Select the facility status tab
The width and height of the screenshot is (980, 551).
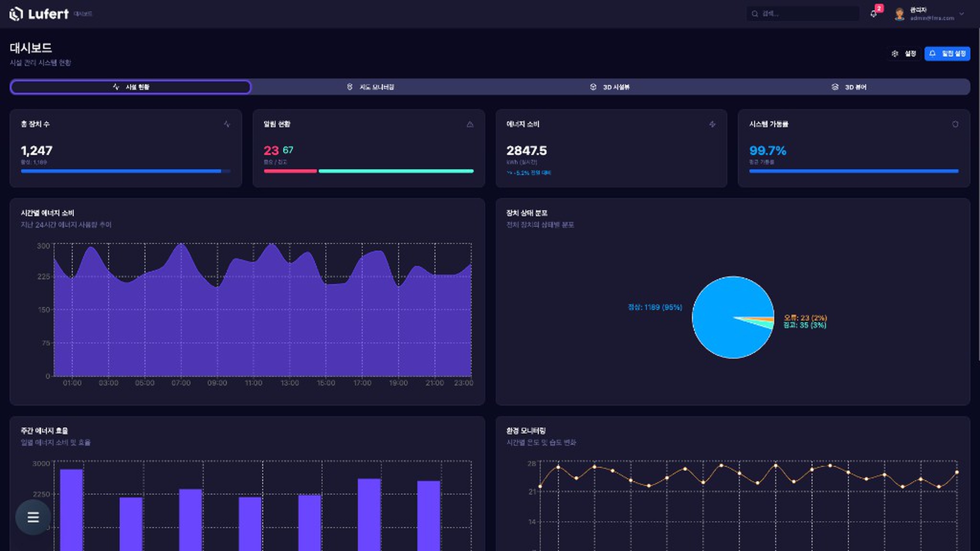coord(131,87)
